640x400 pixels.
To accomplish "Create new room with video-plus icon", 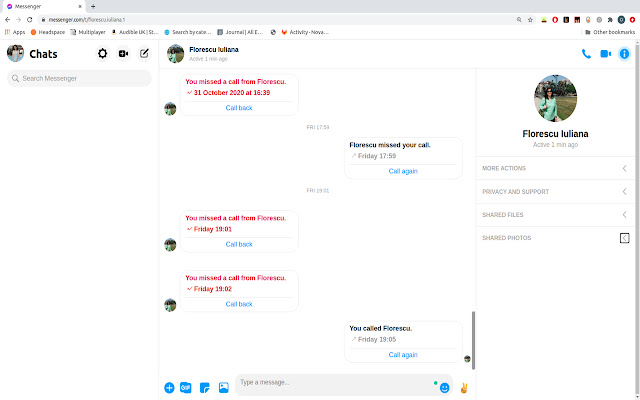I will [123, 53].
